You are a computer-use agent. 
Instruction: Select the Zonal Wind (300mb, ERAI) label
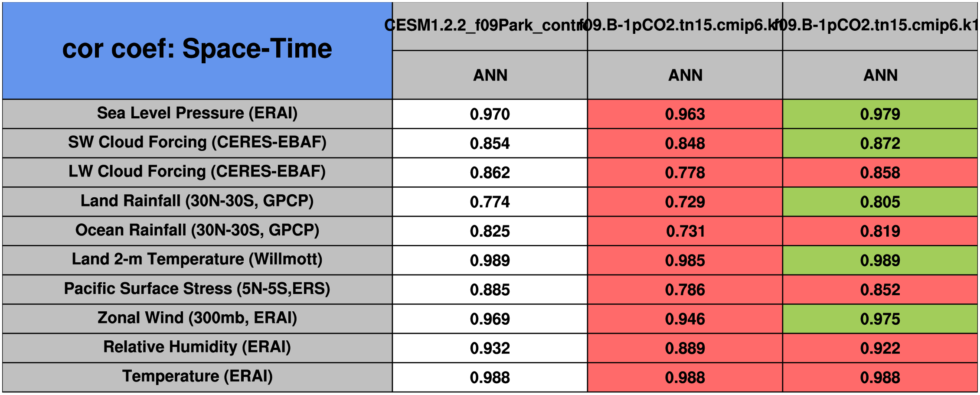coord(197,318)
